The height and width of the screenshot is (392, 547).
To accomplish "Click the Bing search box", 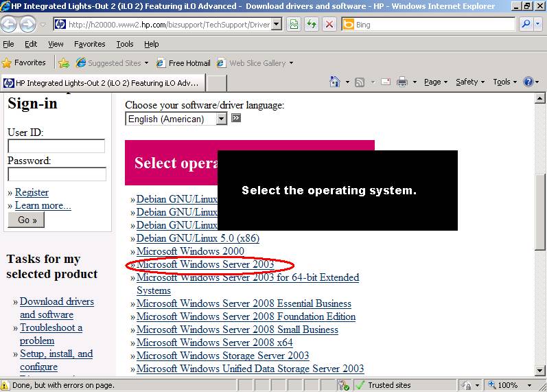I will tap(434, 25).
